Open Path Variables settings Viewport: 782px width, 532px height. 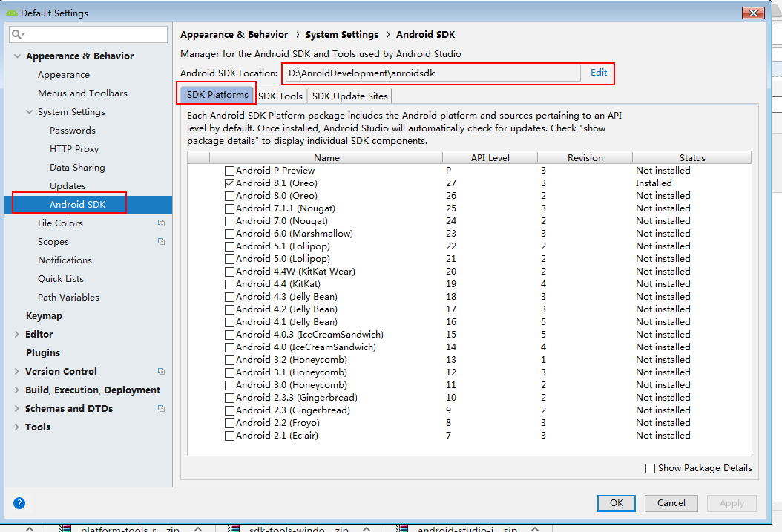(x=68, y=297)
